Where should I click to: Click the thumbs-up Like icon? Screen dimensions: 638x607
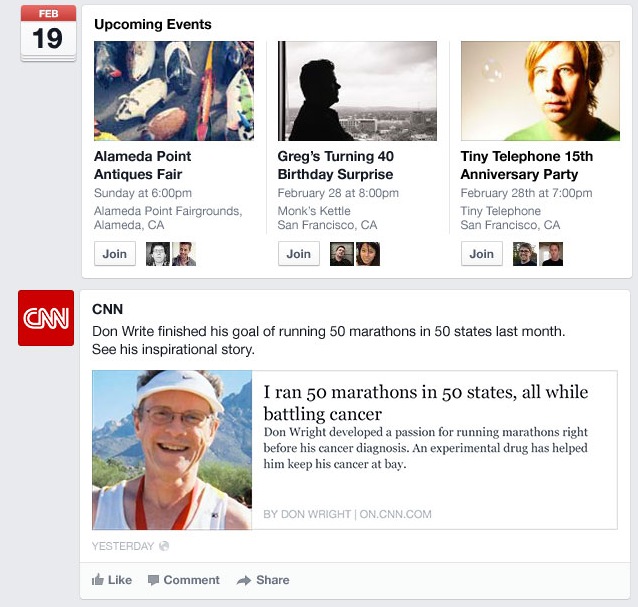pos(98,580)
